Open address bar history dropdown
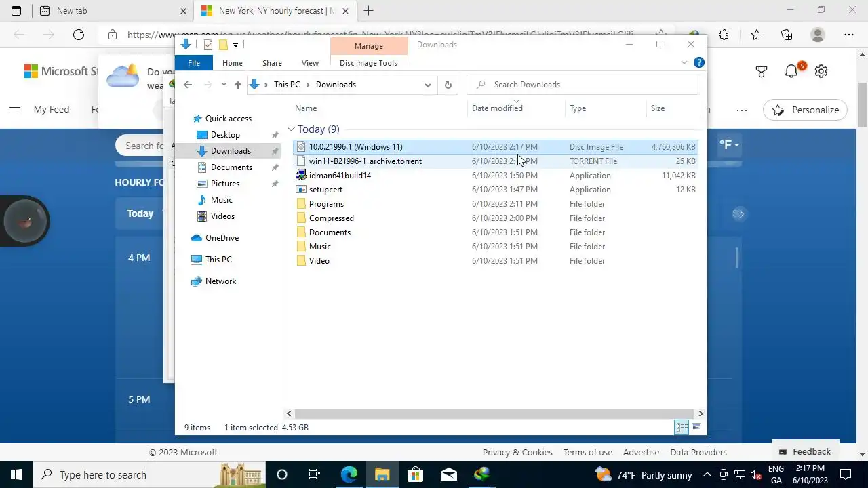The width and height of the screenshot is (868, 488). (x=428, y=85)
